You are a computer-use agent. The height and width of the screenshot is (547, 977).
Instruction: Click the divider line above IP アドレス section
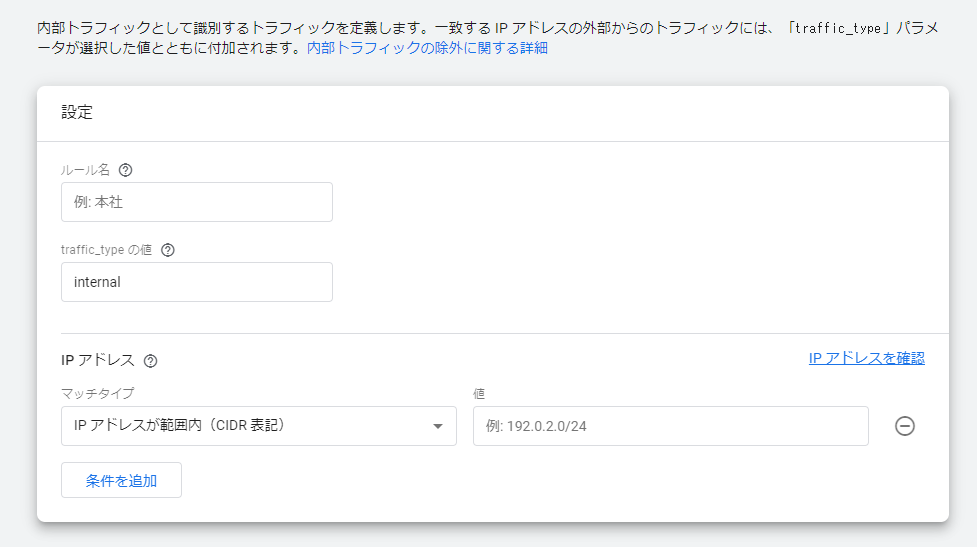(x=505, y=333)
